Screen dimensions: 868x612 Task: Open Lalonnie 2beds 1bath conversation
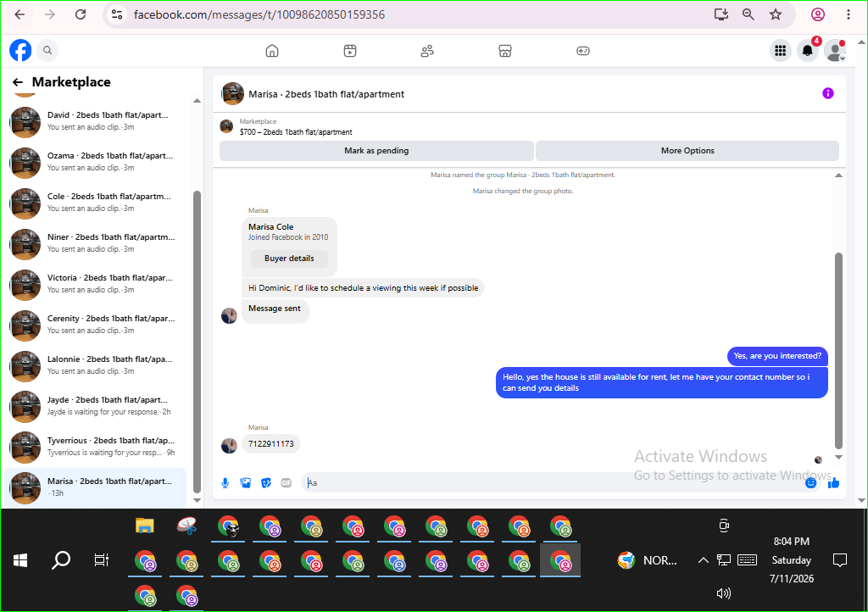(97, 365)
